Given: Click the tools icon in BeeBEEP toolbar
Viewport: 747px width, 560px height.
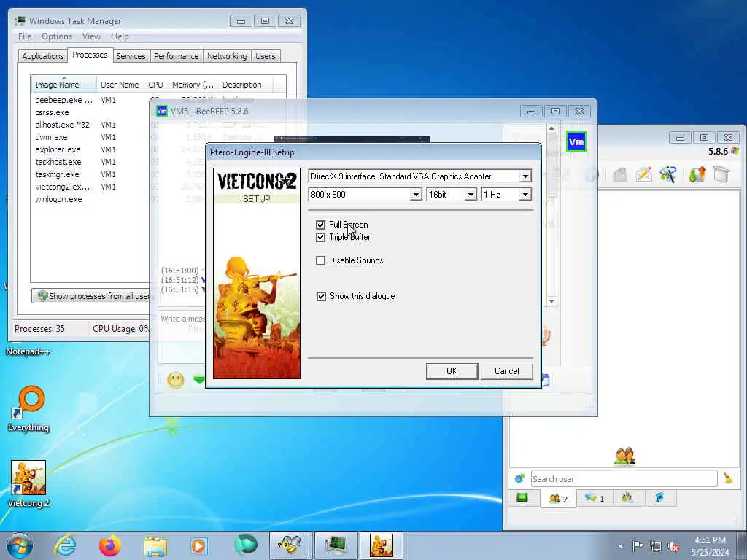Looking at the screenshot, I should point(668,175).
